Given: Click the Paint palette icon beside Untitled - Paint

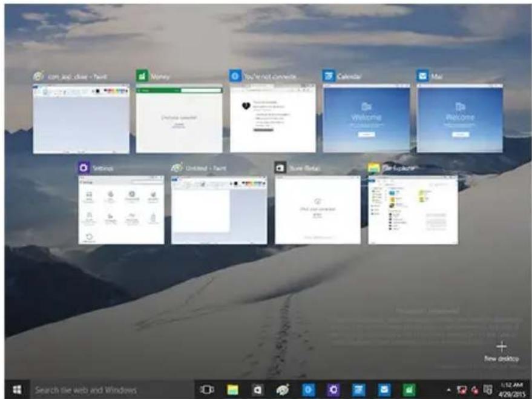Looking at the screenshot, I should pos(177,168).
